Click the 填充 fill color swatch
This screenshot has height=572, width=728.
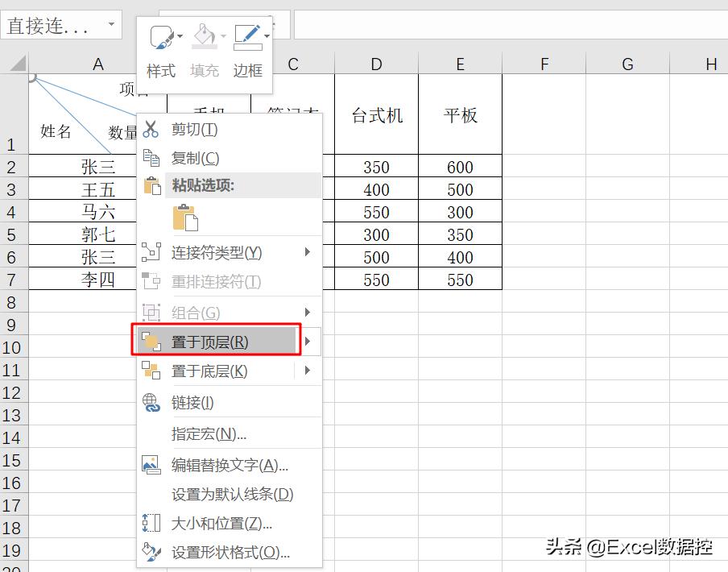tap(204, 34)
